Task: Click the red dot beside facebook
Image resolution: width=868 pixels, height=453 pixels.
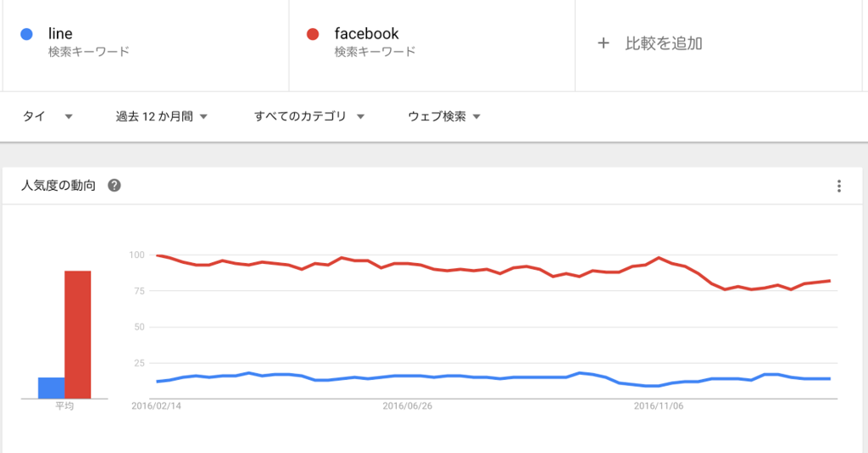Action: tap(313, 34)
